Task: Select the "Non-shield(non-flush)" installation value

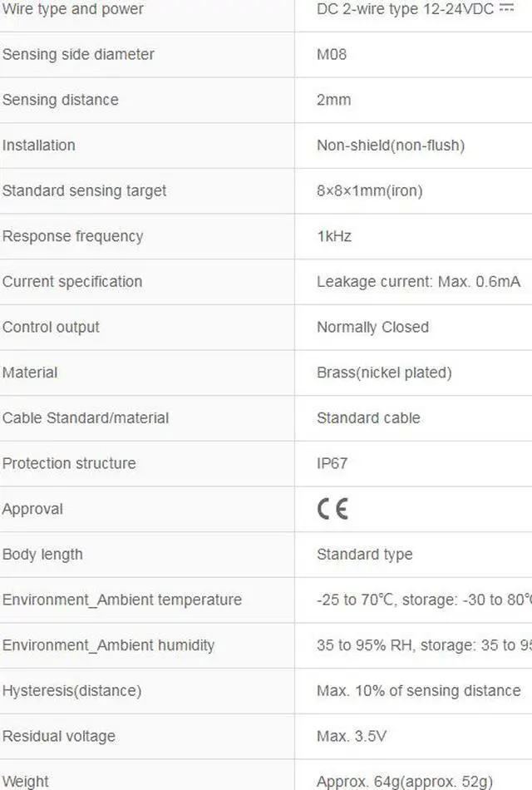Action: click(x=390, y=146)
